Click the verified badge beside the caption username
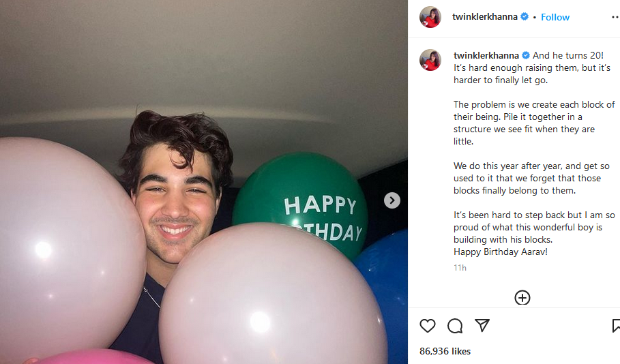Screen dimensions: 620x364 [x=526, y=55]
